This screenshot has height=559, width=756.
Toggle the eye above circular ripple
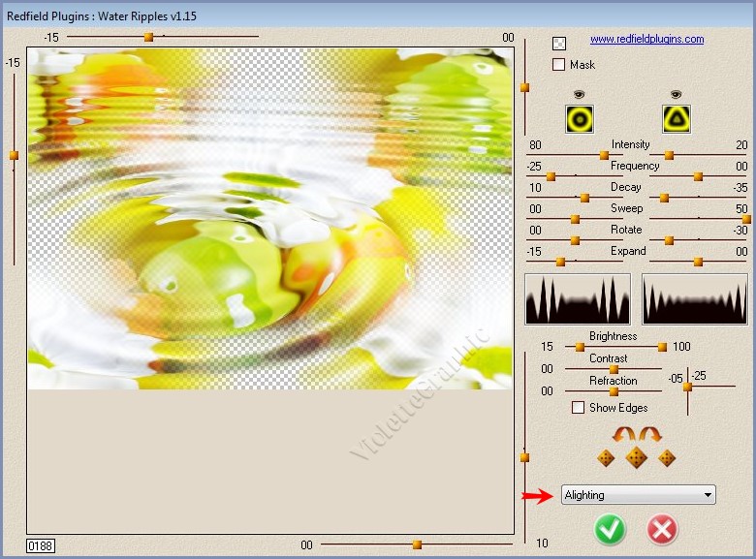coord(580,94)
